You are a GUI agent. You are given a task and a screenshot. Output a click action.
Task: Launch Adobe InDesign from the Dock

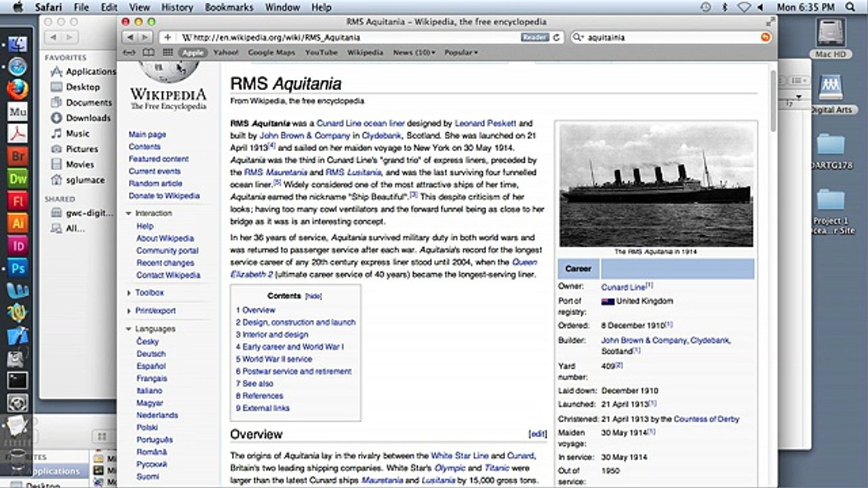point(18,245)
